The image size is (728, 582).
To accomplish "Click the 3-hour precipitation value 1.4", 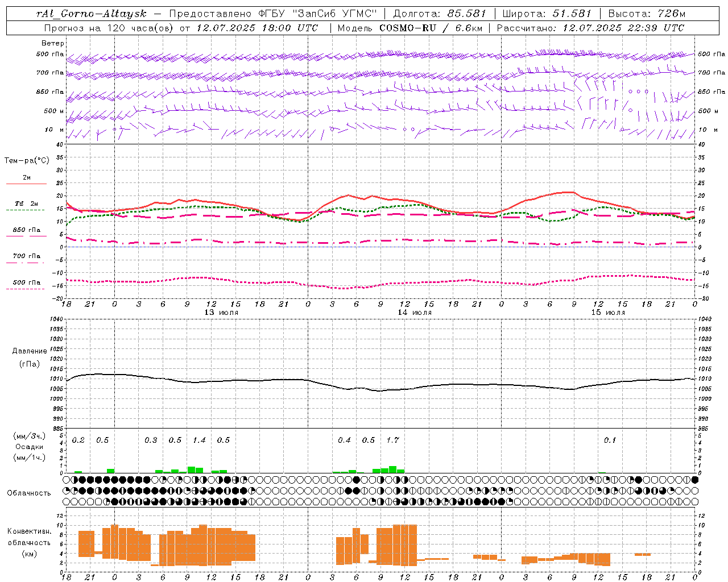I will 199,440.
